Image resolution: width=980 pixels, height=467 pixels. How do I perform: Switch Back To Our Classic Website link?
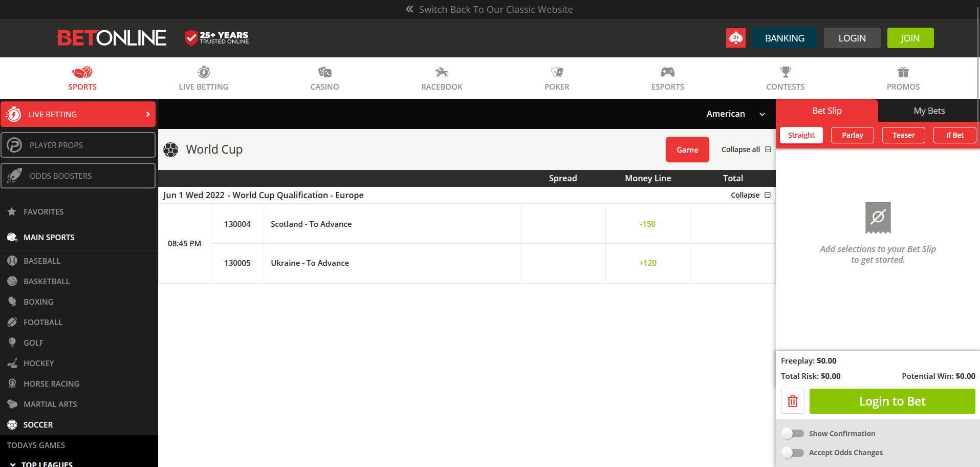coord(490,9)
